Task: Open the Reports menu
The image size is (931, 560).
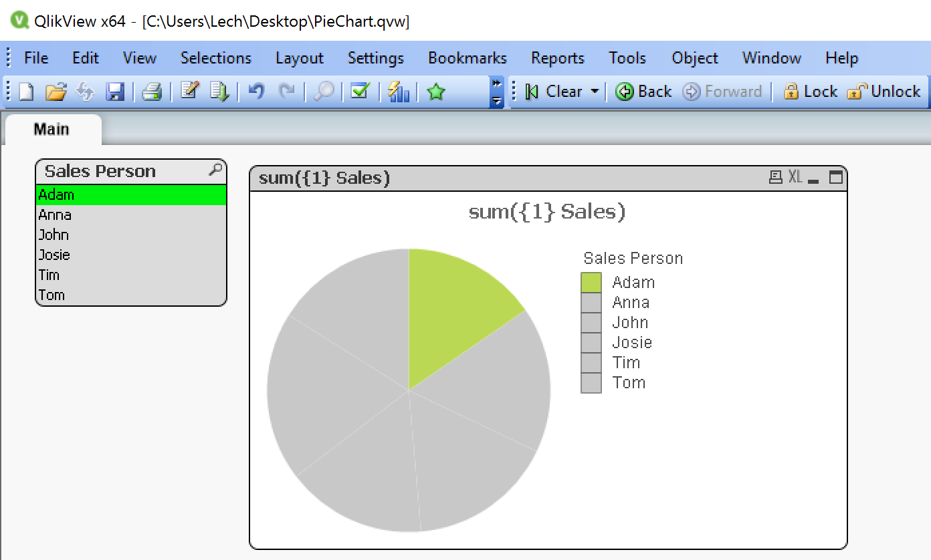Action: 558,58
